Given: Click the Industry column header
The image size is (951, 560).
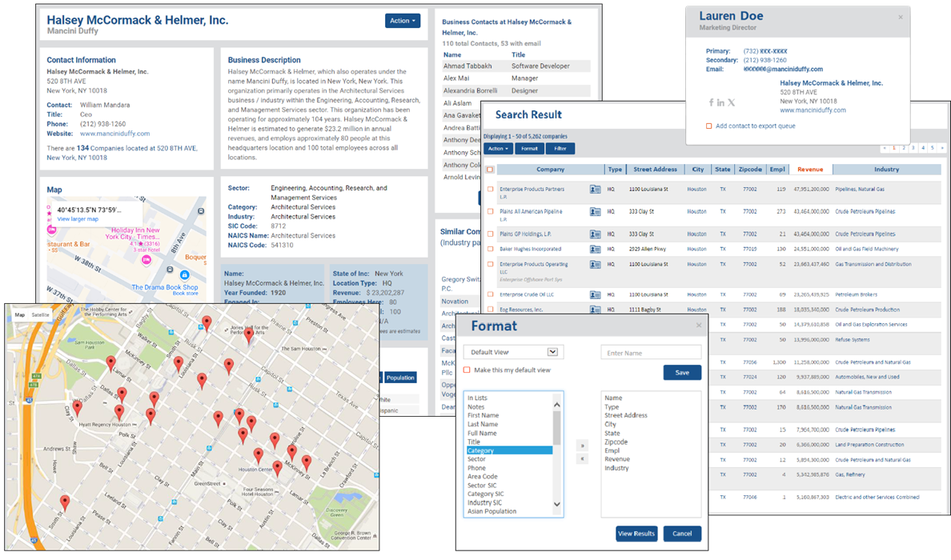Looking at the screenshot, I should click(887, 170).
